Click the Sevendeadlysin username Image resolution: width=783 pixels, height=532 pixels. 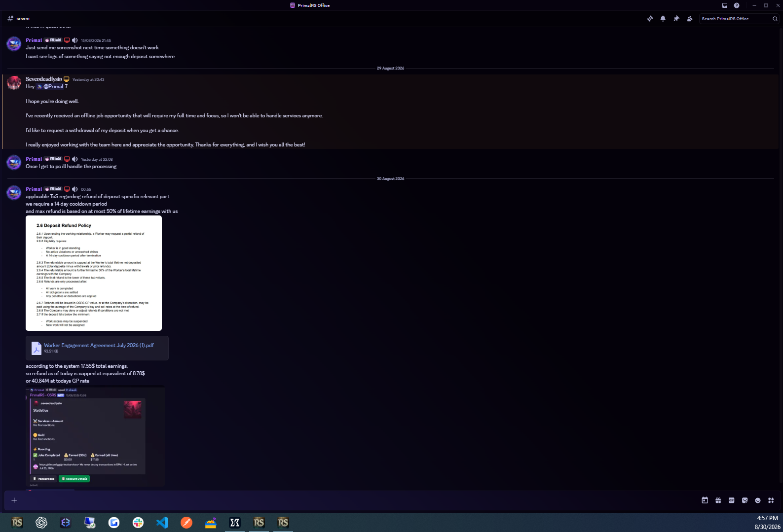tap(44, 79)
